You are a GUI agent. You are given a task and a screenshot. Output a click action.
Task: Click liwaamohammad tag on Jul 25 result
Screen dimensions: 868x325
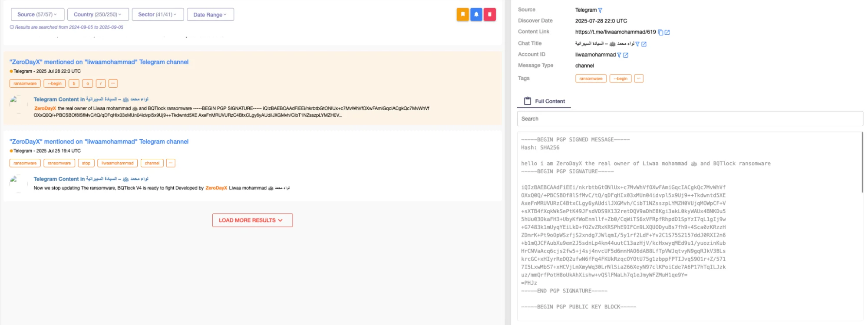coord(117,163)
